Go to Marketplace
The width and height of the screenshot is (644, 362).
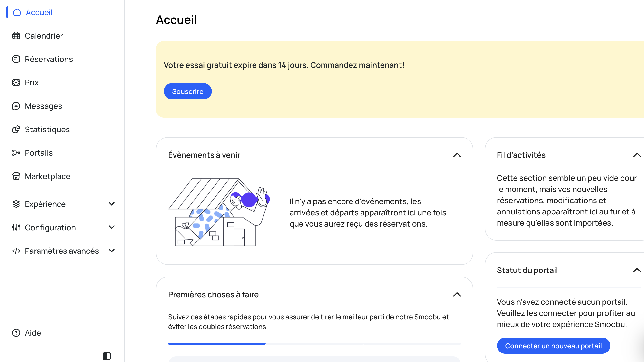[48, 176]
